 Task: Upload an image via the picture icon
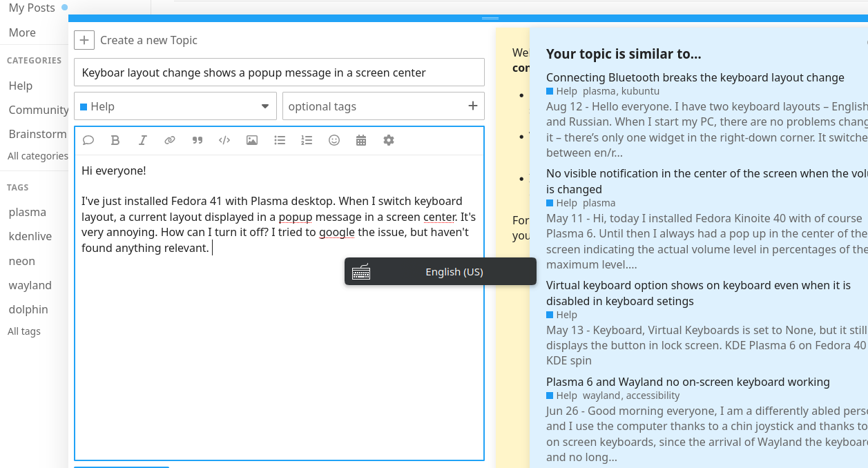(x=252, y=140)
